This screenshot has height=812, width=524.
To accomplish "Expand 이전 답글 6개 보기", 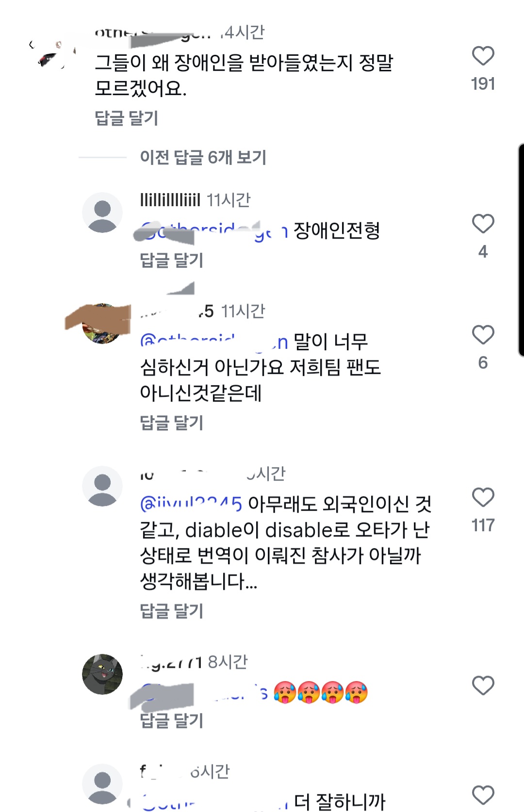I will (x=203, y=157).
